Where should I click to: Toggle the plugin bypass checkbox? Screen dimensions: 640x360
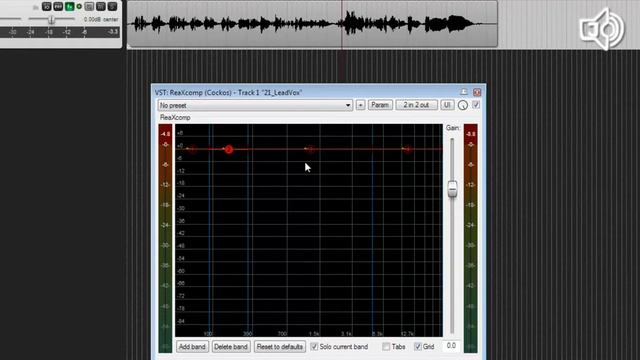[476, 105]
